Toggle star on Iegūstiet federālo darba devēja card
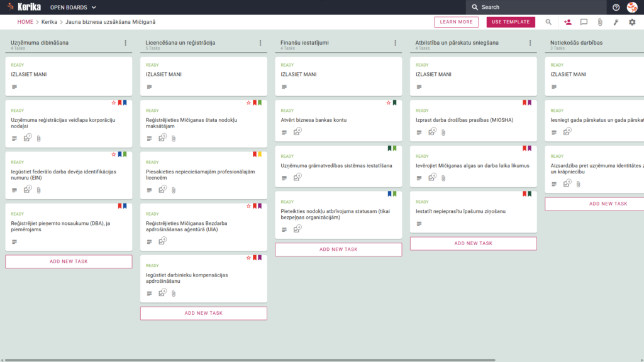This screenshot has height=362, width=644. click(x=114, y=155)
